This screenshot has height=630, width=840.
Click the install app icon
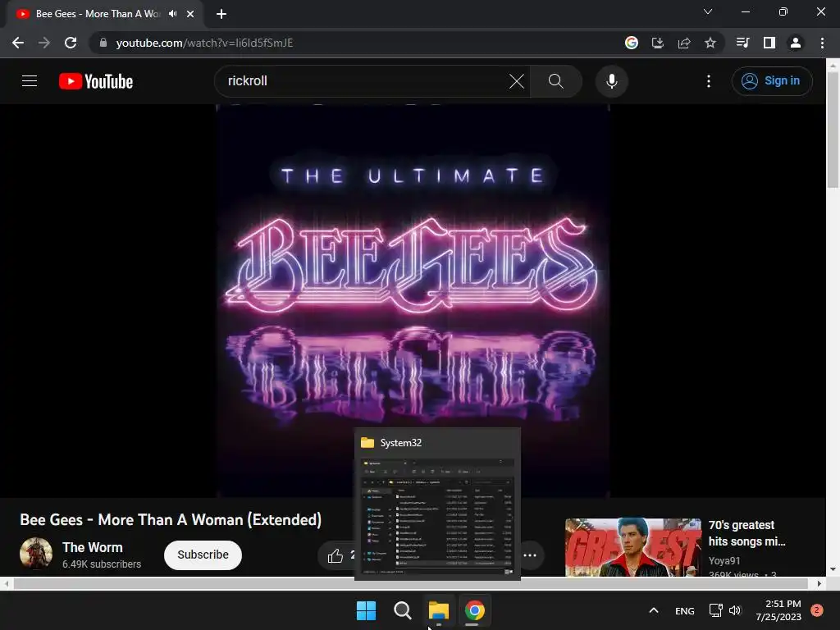(x=658, y=43)
